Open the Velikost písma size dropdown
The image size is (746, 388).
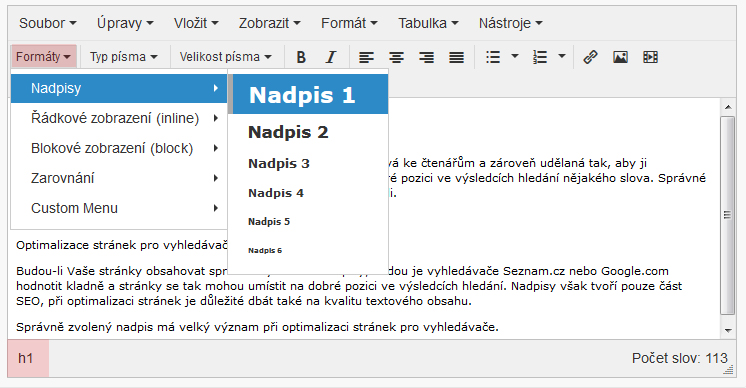pyautogui.click(x=226, y=57)
